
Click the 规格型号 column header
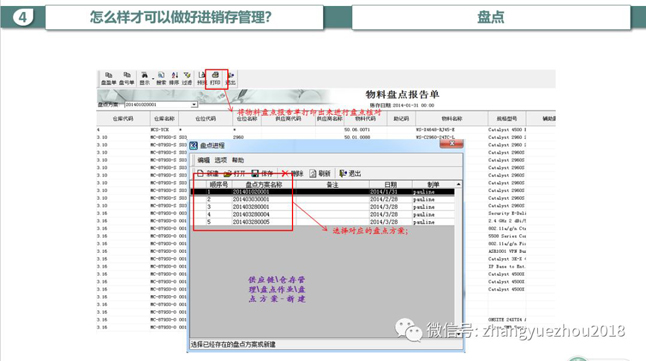[x=507, y=119]
